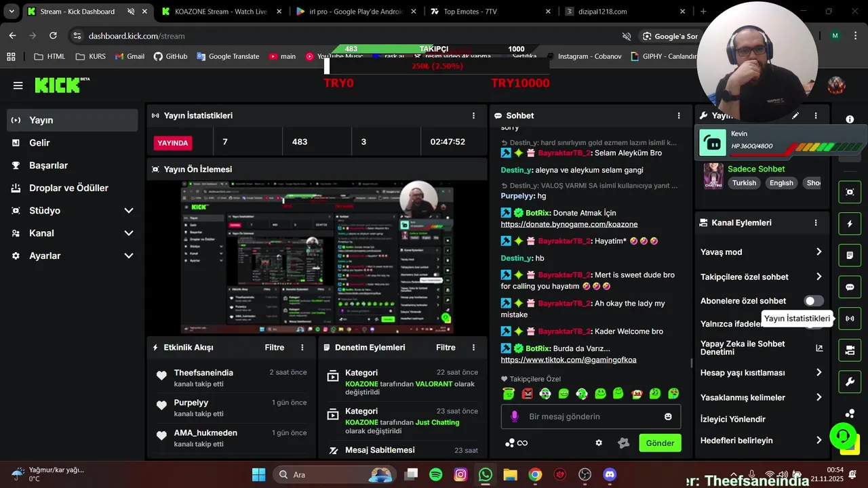Open the donate.bynogame.com/koazone link in chat
This screenshot has height=488, width=868.
point(569,224)
